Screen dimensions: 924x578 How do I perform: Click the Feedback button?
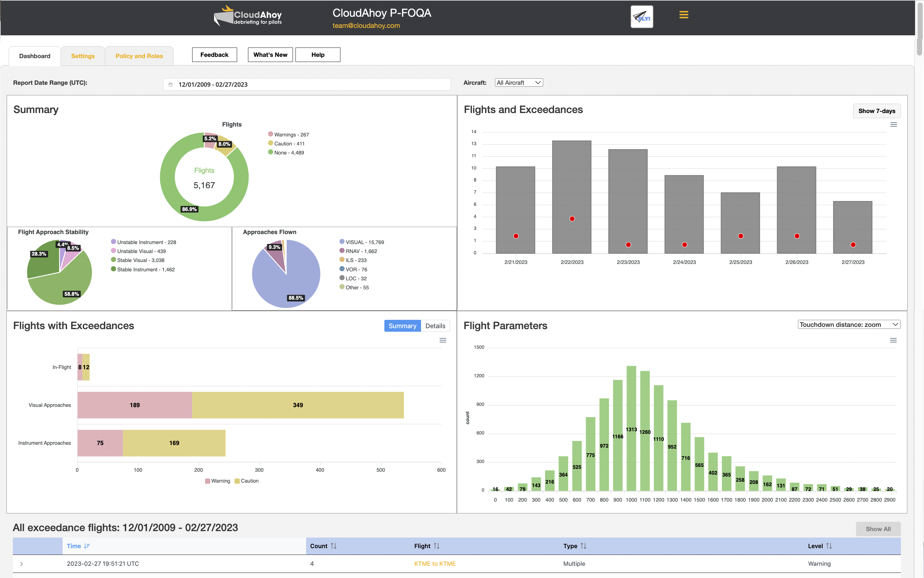(x=214, y=55)
